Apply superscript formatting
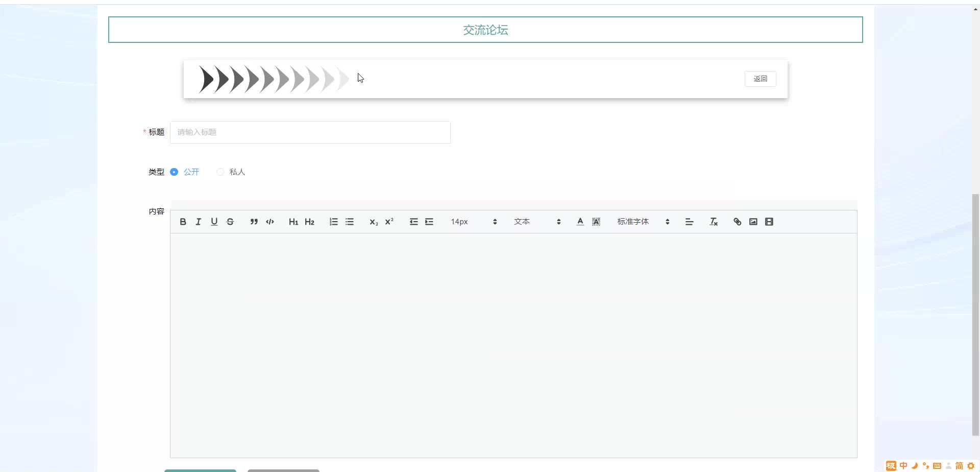Screen dimensions: 980x472 (389, 222)
